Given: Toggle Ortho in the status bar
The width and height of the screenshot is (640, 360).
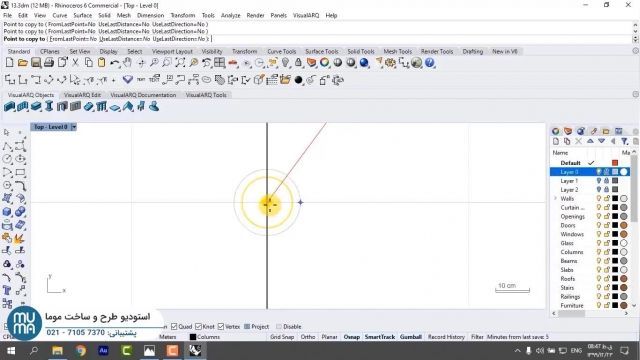Looking at the screenshot, I should point(308,337).
